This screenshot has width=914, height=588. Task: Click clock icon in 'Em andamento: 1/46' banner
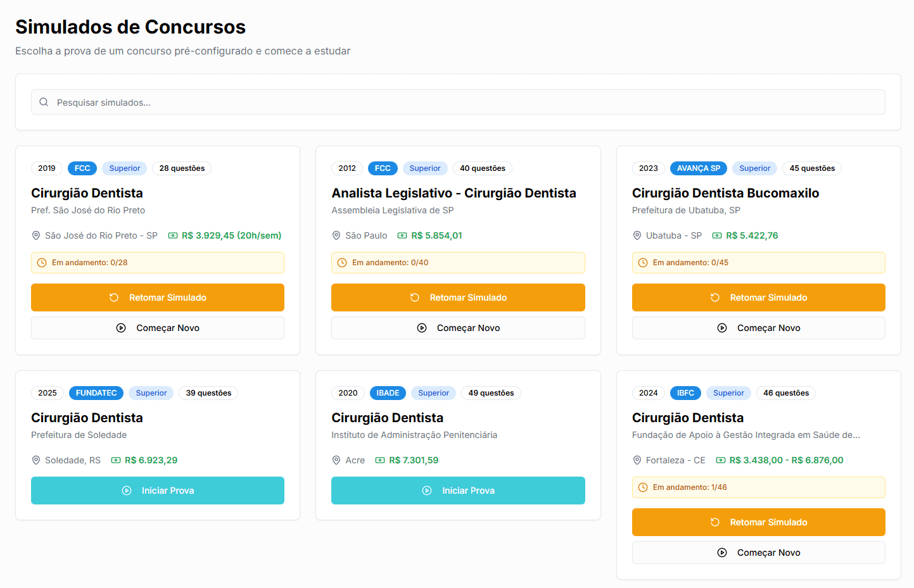click(x=643, y=487)
